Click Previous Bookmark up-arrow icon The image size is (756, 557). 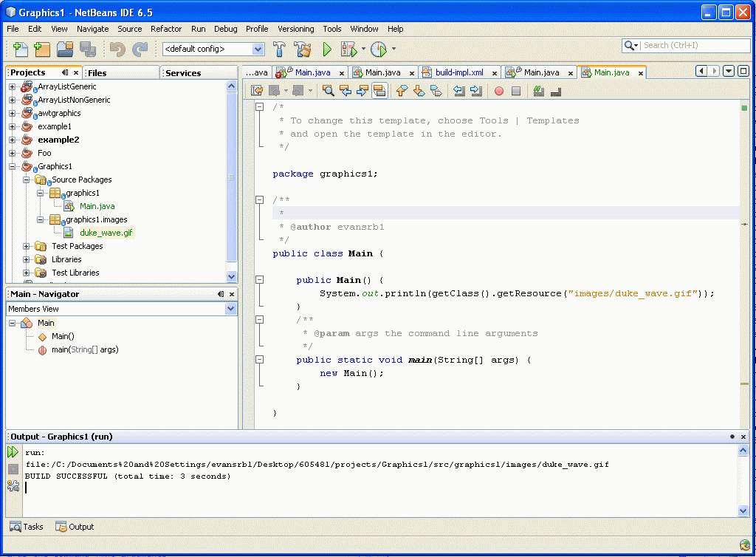[402, 91]
